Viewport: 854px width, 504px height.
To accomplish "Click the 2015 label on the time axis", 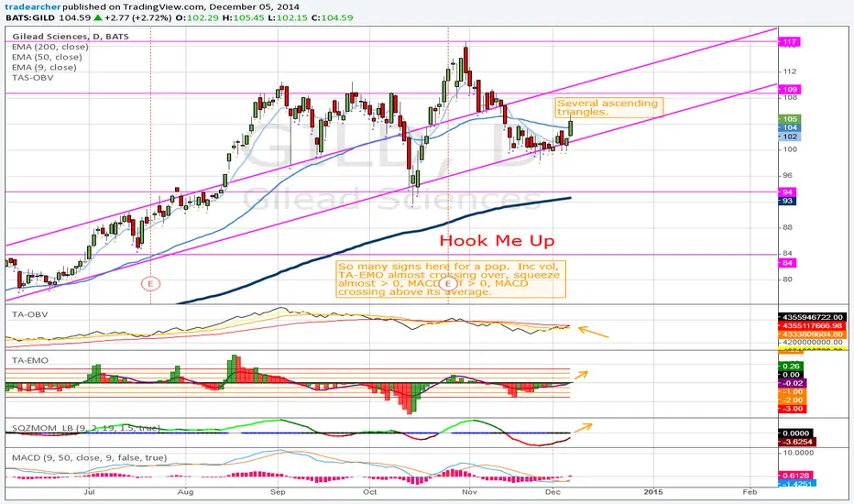I will [653, 492].
